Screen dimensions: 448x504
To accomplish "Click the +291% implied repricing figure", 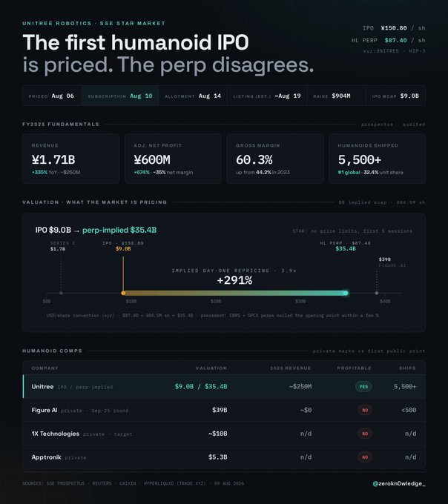I will pos(234,280).
